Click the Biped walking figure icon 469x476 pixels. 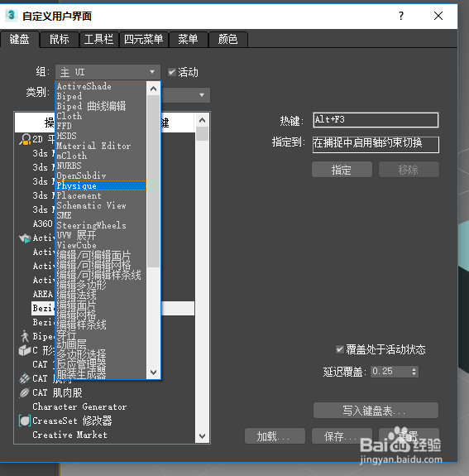(x=25, y=336)
